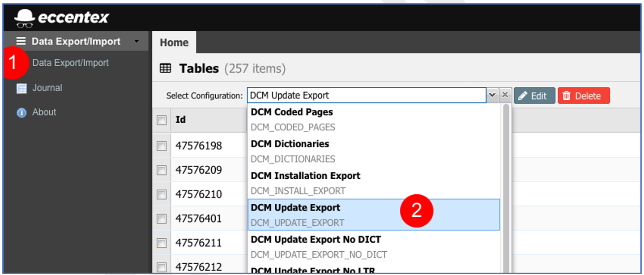Screen dimensions: 644x275
Task: Open the hamburger menu icon
Action: (21, 41)
